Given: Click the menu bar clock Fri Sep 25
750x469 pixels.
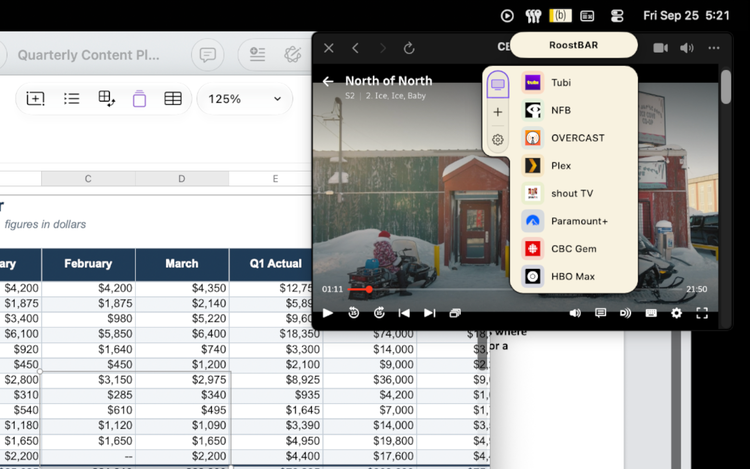Looking at the screenshot, I should pos(686,16).
